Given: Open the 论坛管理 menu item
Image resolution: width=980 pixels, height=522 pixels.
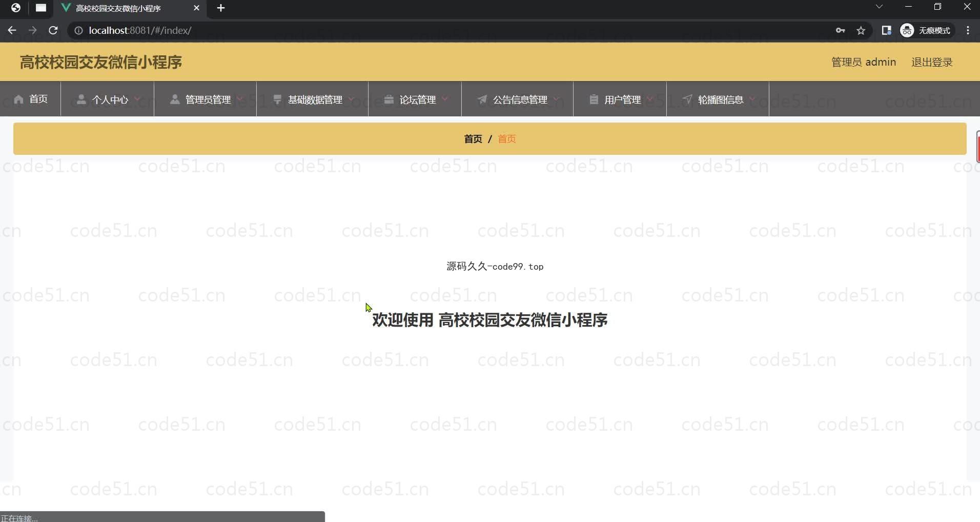Looking at the screenshot, I should 415,98.
